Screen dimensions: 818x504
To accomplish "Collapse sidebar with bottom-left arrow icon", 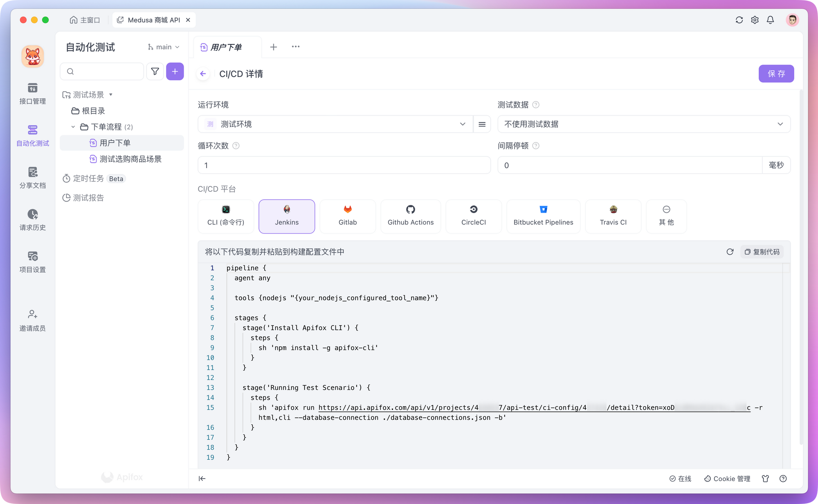I will [x=202, y=479].
